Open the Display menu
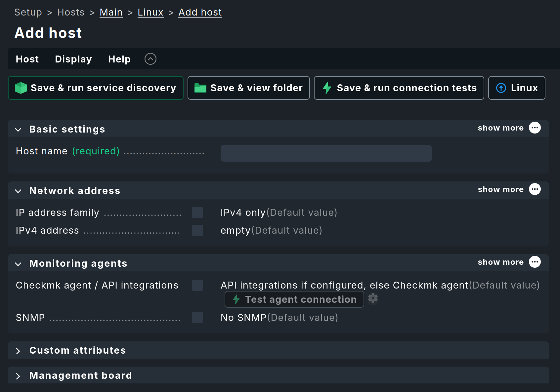The height and width of the screenshot is (392, 560). [x=73, y=59]
